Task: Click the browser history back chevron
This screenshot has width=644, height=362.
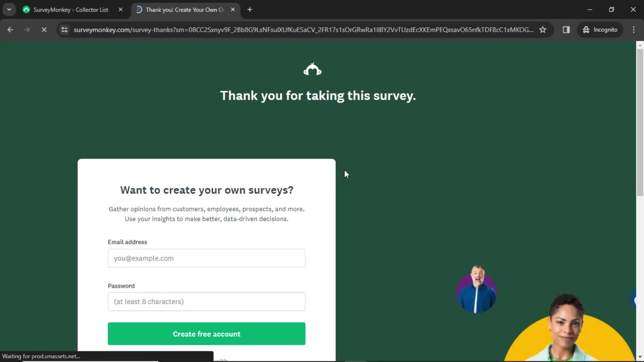Action: tap(11, 29)
